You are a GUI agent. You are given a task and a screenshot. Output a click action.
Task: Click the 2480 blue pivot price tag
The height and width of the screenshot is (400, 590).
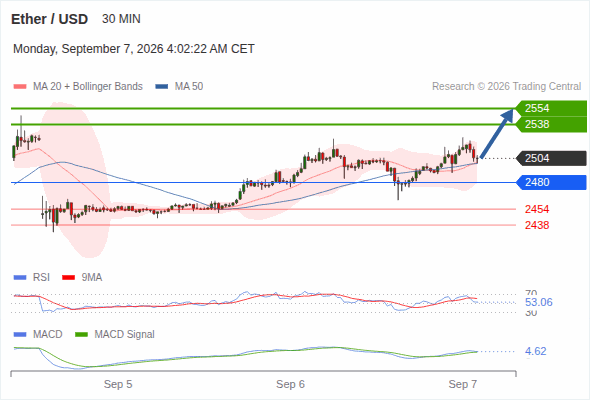coord(552,183)
